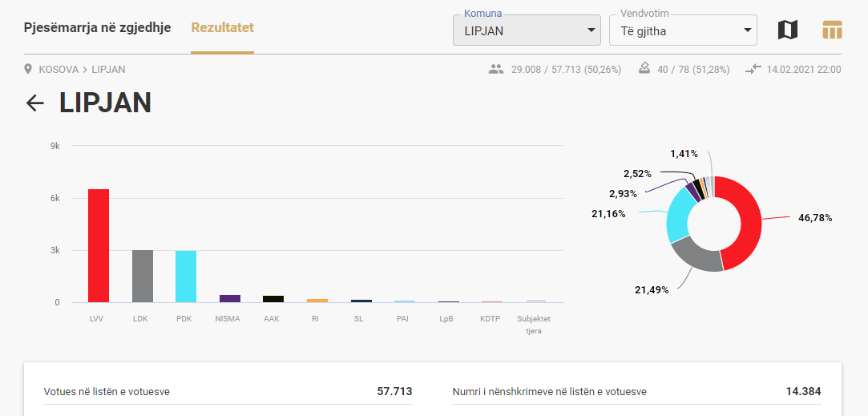Go back using the arrow beside LIPJAN
The image size is (868, 416).
point(35,103)
